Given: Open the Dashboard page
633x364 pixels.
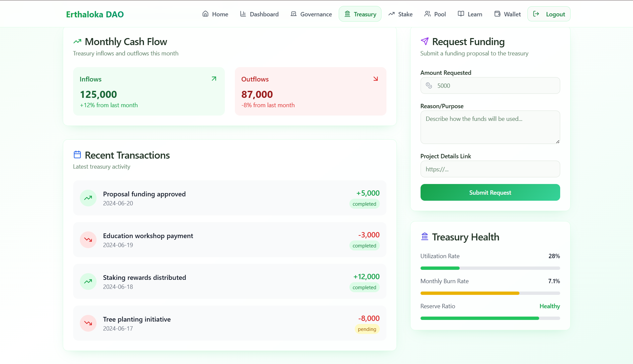Looking at the screenshot, I should (x=259, y=14).
